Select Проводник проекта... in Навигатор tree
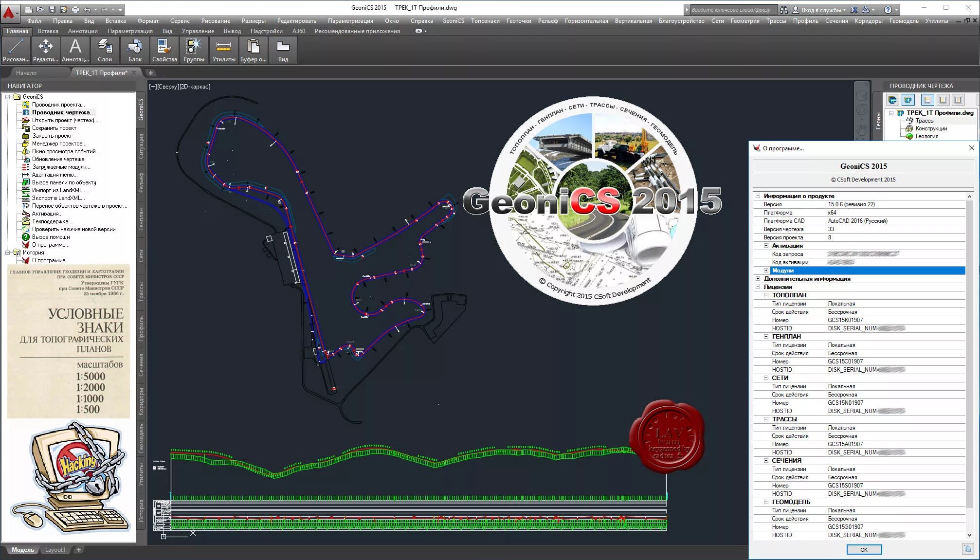Image resolution: width=980 pixels, height=560 pixels. point(58,105)
